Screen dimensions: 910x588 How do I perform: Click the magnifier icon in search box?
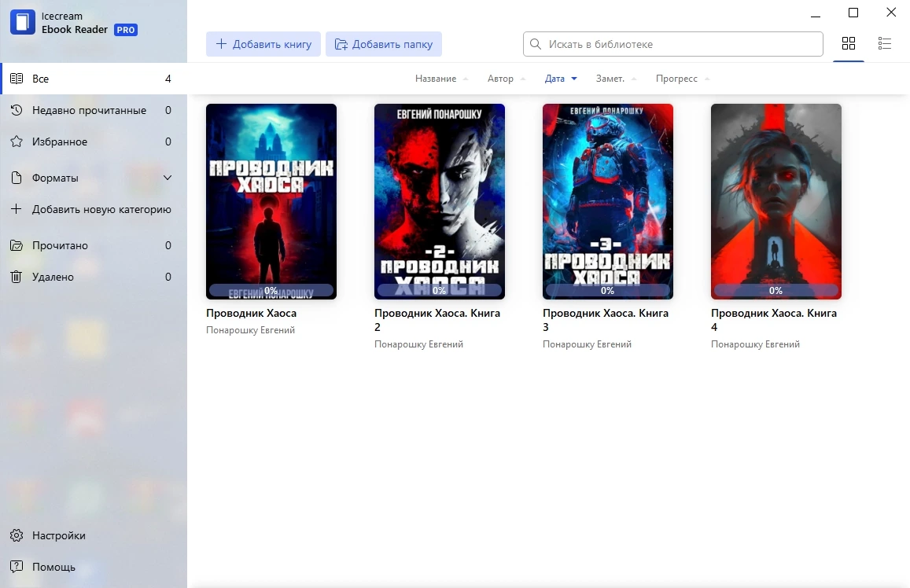point(536,44)
